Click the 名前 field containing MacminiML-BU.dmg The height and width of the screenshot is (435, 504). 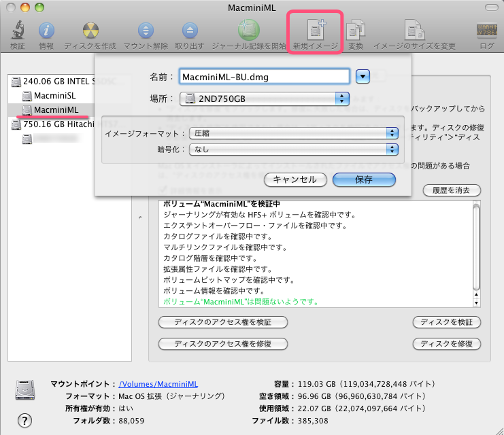click(264, 76)
